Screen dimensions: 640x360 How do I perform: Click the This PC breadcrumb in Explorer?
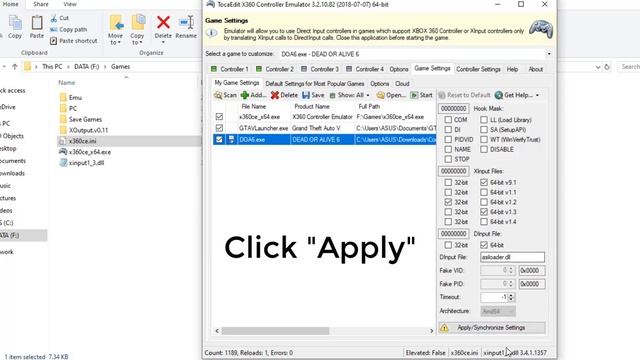(52, 67)
